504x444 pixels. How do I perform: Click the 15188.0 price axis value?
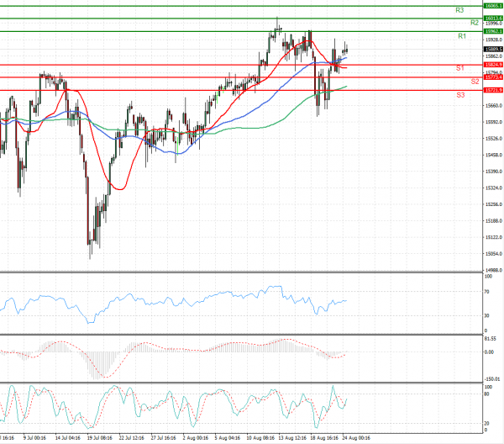[x=494, y=220]
